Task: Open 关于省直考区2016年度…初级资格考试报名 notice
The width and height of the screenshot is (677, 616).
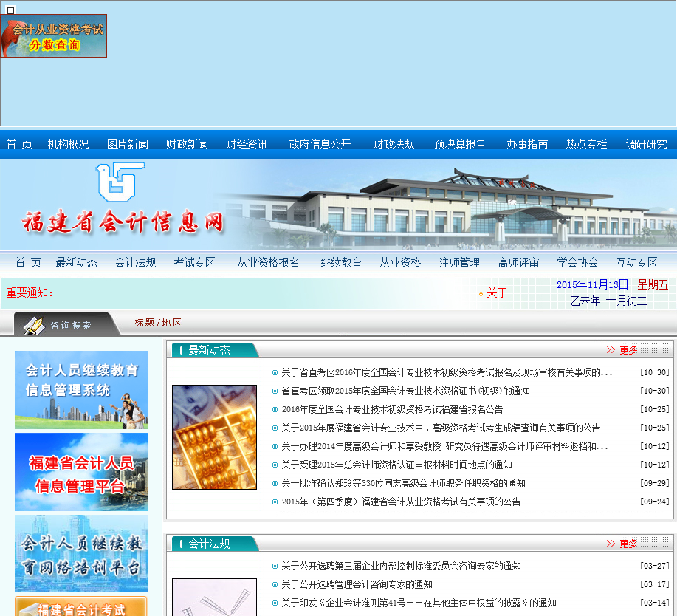Action: pos(447,373)
